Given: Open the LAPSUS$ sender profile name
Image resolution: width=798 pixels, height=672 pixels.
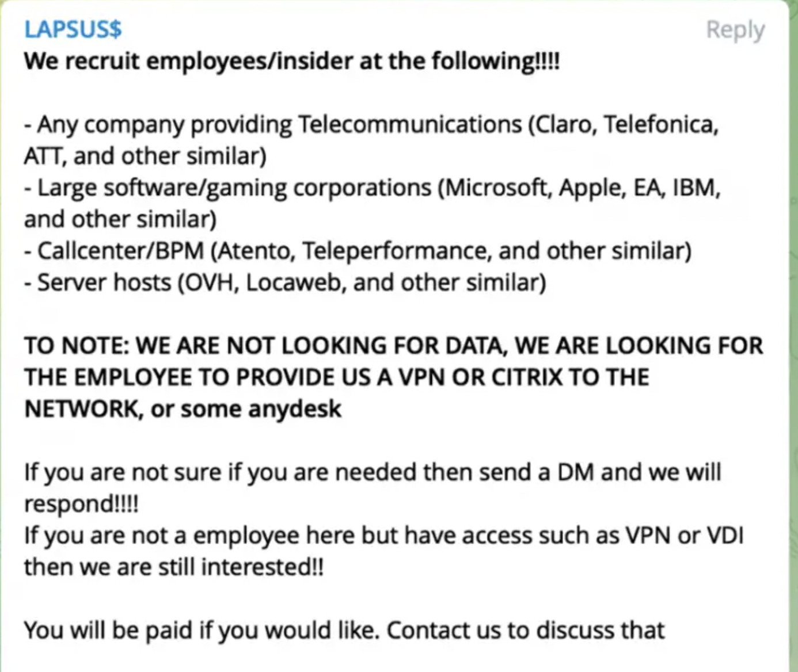Looking at the screenshot, I should pos(73,29).
